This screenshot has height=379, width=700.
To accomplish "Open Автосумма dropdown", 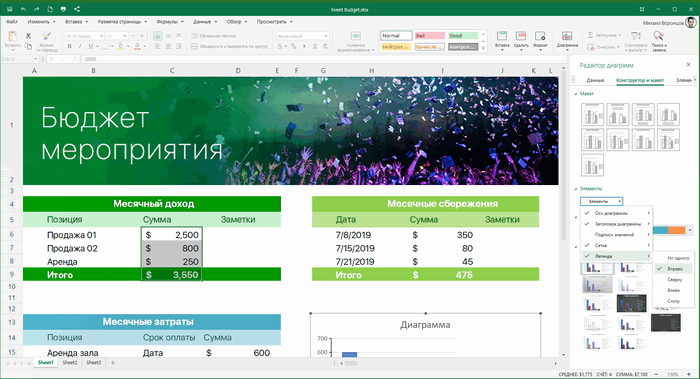I will pyautogui.click(x=619, y=35).
